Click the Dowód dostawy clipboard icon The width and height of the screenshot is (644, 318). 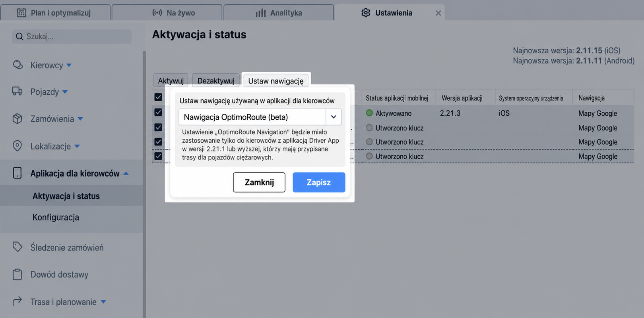[x=17, y=274]
